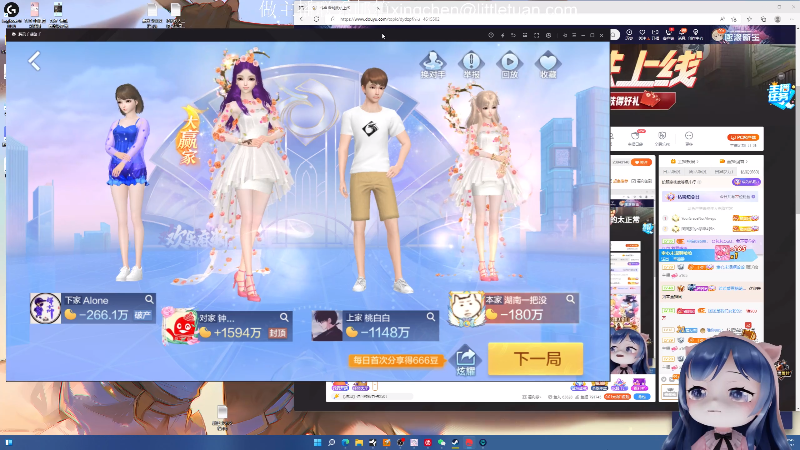
Task: Start the next round with 下一局
Action: [536, 359]
